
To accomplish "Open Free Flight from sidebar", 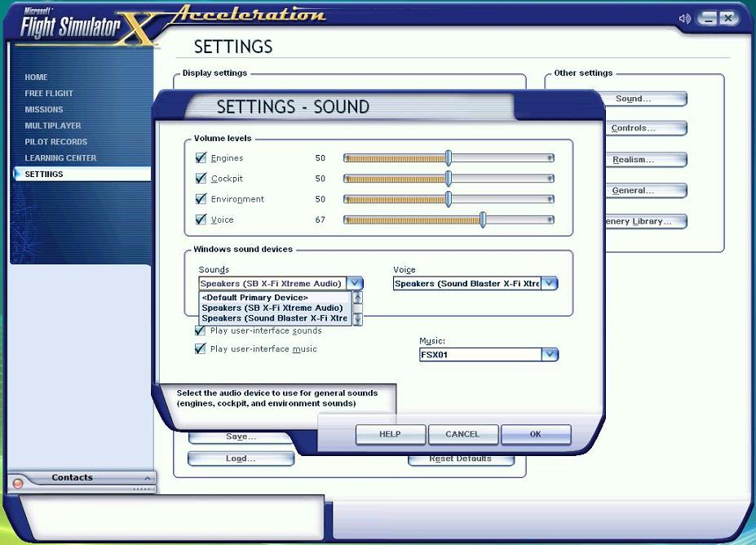I will point(49,94).
